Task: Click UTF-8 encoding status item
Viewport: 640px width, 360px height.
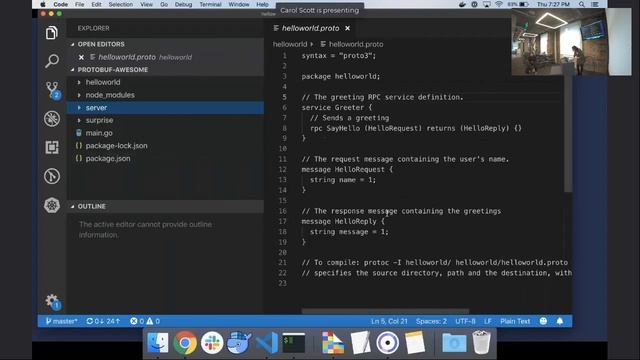Action: 465,321
